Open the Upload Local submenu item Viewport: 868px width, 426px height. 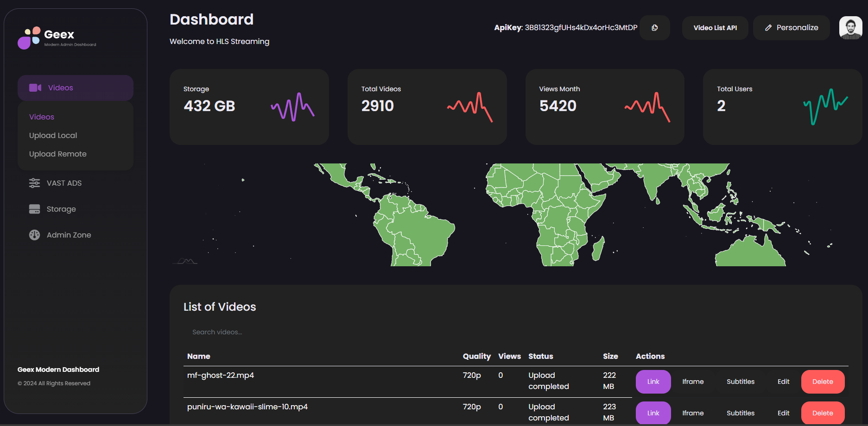click(53, 135)
